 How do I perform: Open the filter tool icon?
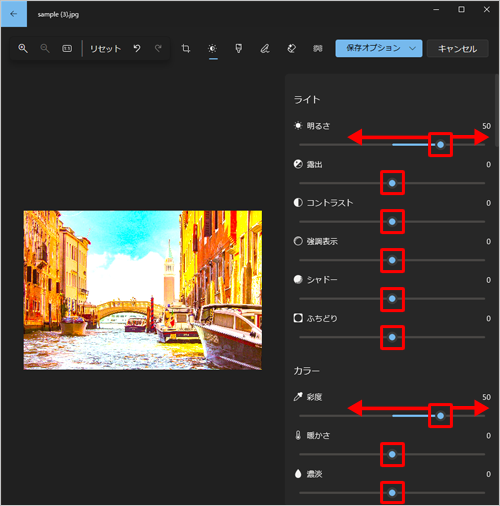tap(239, 49)
